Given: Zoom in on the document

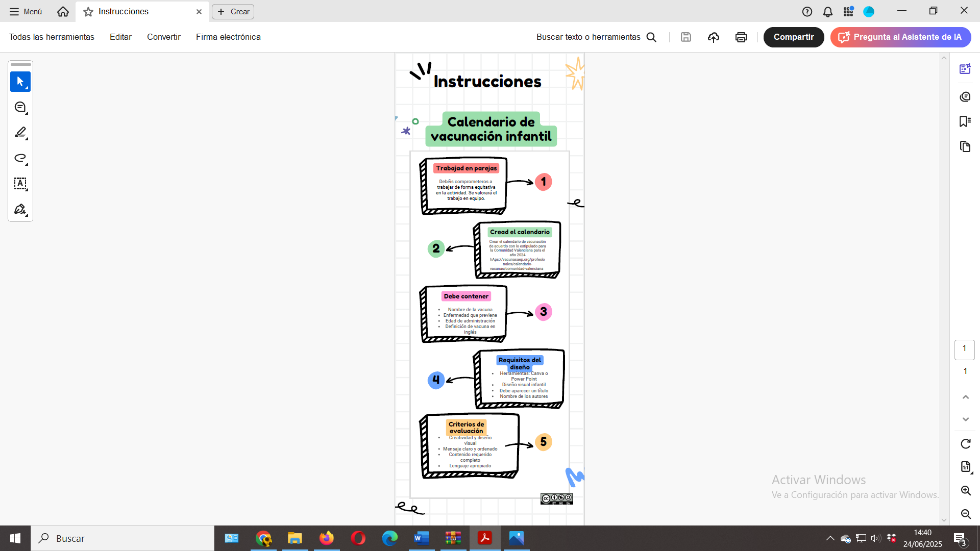Looking at the screenshot, I should pyautogui.click(x=965, y=490).
